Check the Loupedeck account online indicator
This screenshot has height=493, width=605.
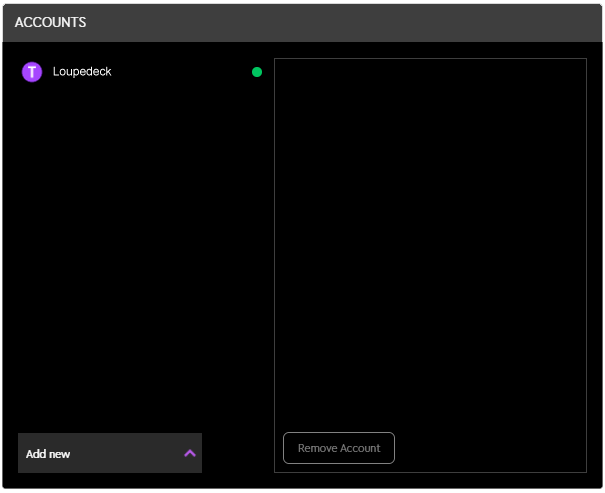tap(257, 72)
